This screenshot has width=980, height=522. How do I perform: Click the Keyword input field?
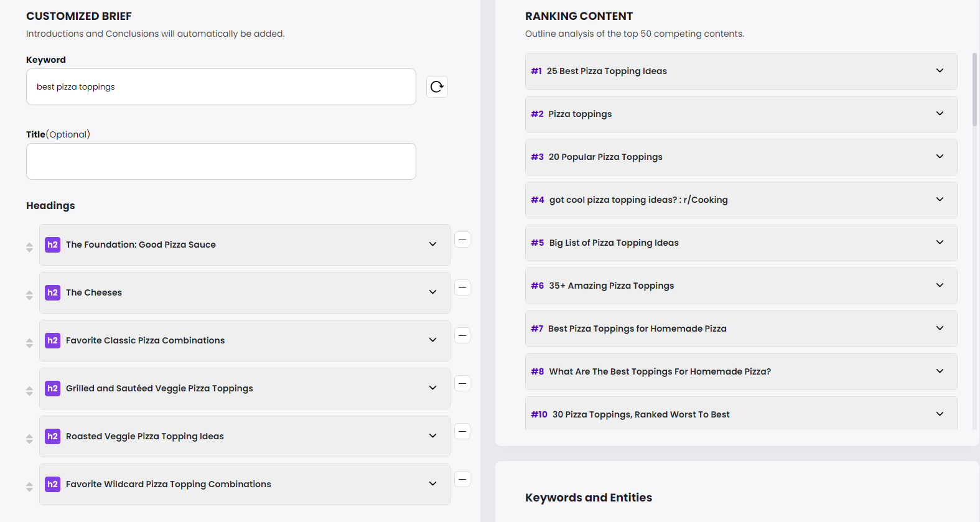point(221,87)
